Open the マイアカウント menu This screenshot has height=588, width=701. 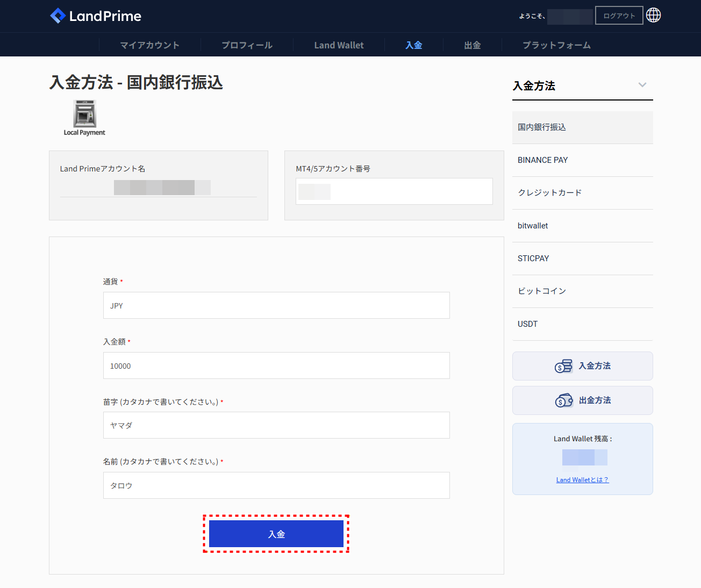(150, 45)
